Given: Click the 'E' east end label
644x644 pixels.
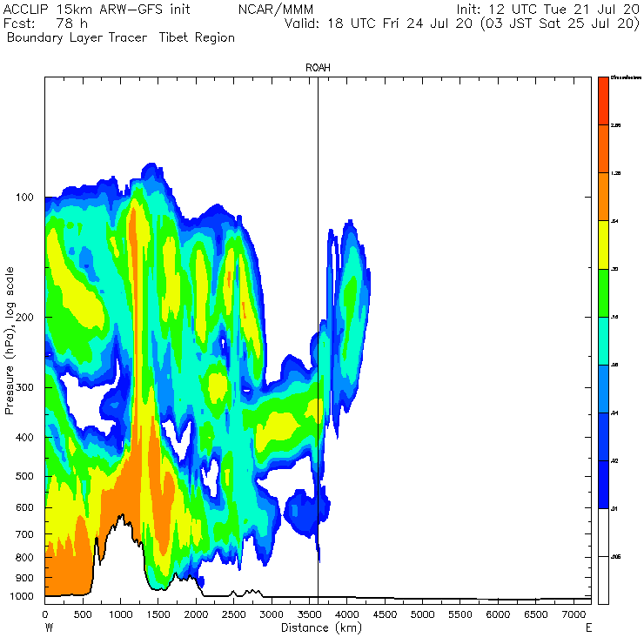Looking at the screenshot, I should (588, 627).
